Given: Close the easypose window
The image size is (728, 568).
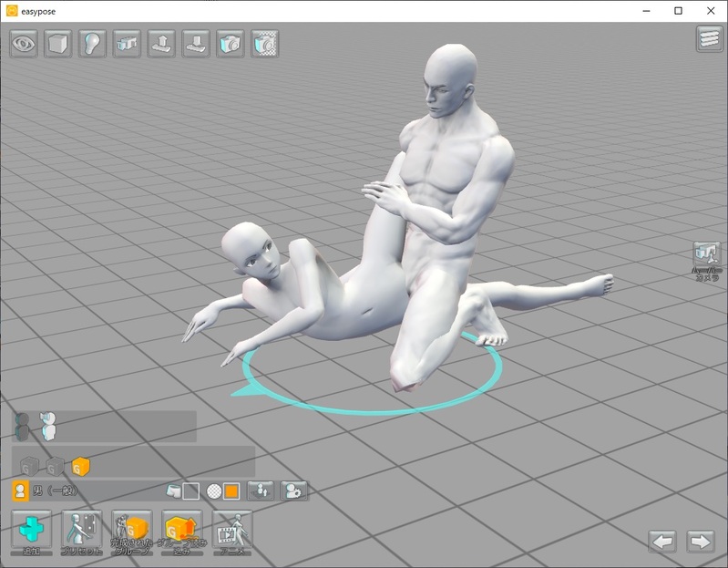Looking at the screenshot, I should (x=711, y=11).
